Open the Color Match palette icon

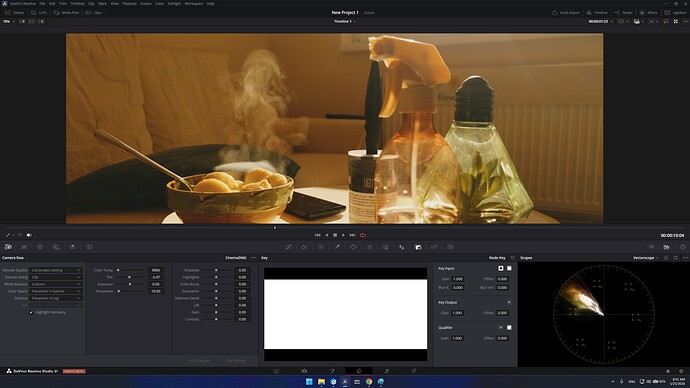(x=24, y=247)
